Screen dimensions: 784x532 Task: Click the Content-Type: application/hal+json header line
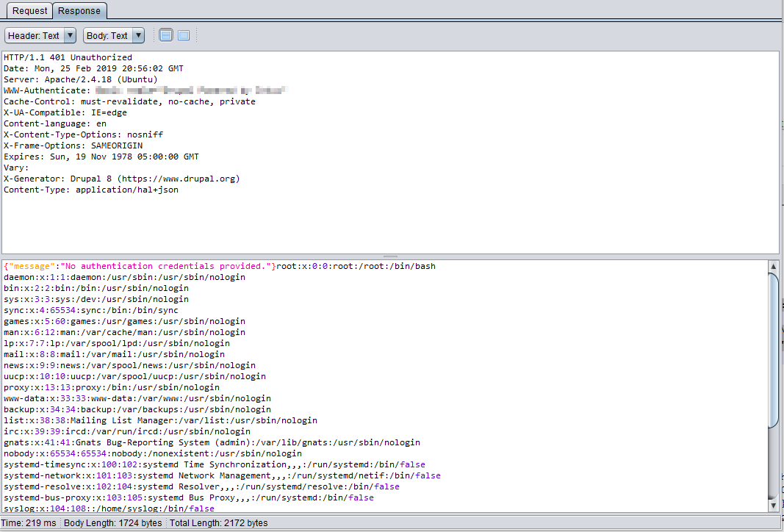tap(91, 190)
